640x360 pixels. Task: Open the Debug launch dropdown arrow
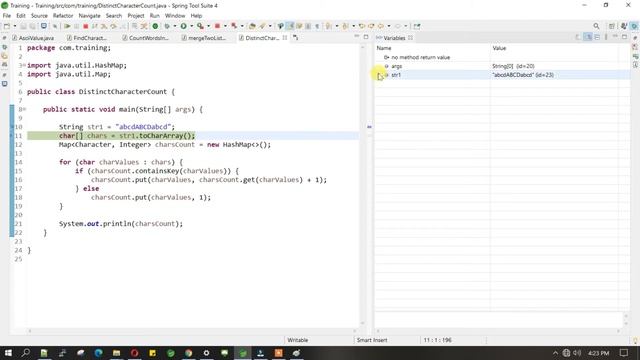pos(175,26)
